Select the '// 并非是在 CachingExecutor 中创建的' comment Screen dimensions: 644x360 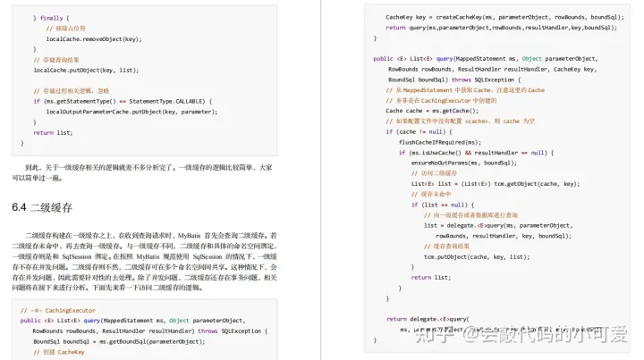click(x=441, y=100)
